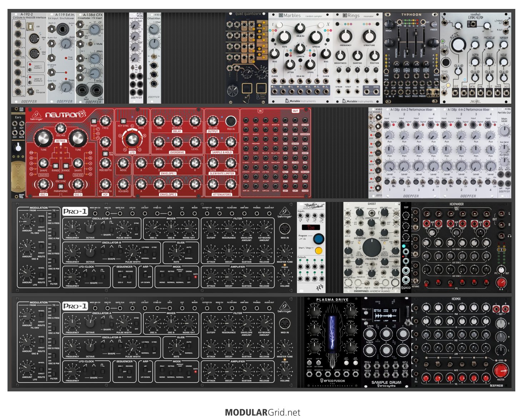Click the Neutron logo text
The height and width of the screenshot is (420, 526).
click(x=65, y=115)
